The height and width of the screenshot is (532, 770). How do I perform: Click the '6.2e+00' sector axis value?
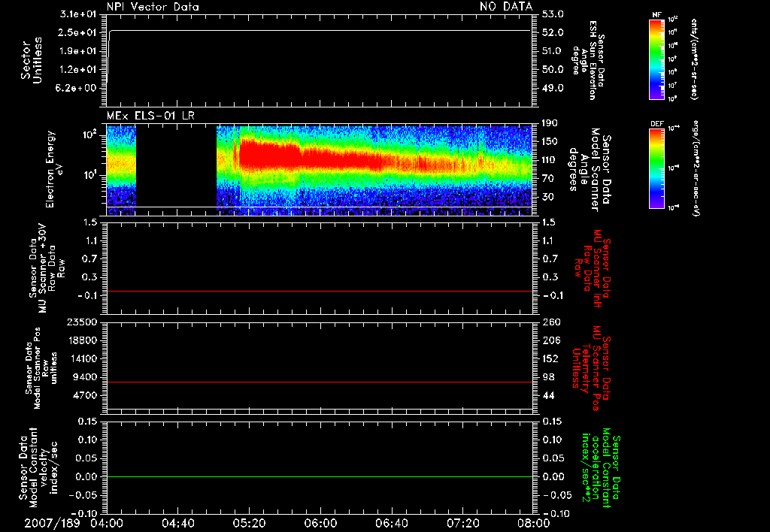pos(77,88)
